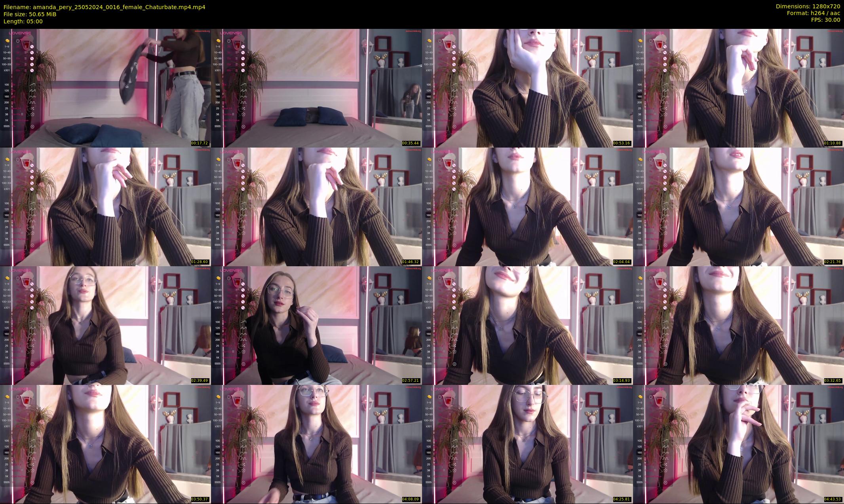
Task: Click the highlighted 160 tip level in first frame
Action: 7,97
